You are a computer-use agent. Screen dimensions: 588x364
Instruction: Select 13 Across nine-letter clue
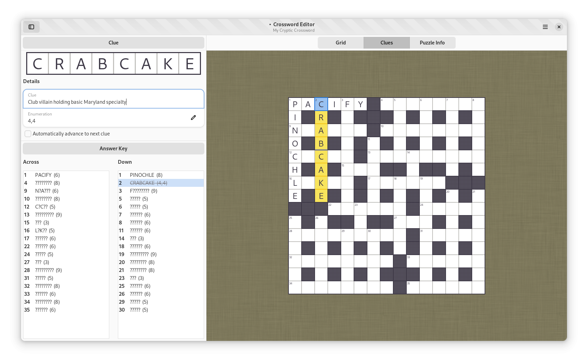(66, 215)
